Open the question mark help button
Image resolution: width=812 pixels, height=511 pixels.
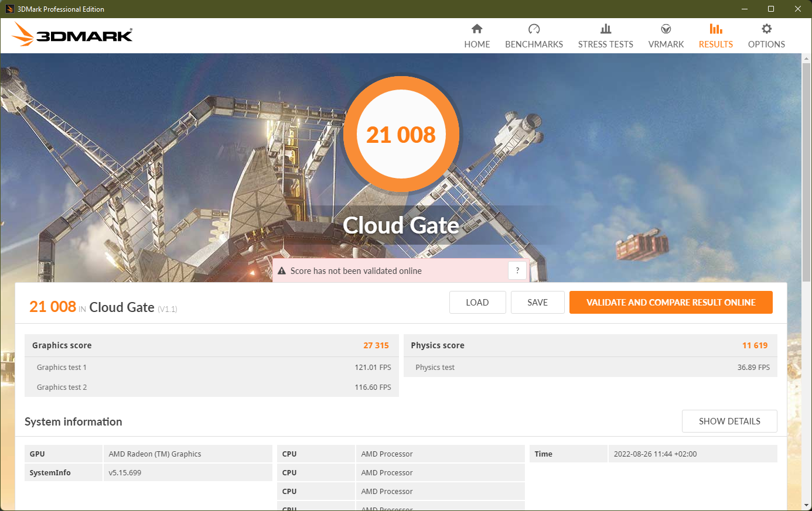517,270
